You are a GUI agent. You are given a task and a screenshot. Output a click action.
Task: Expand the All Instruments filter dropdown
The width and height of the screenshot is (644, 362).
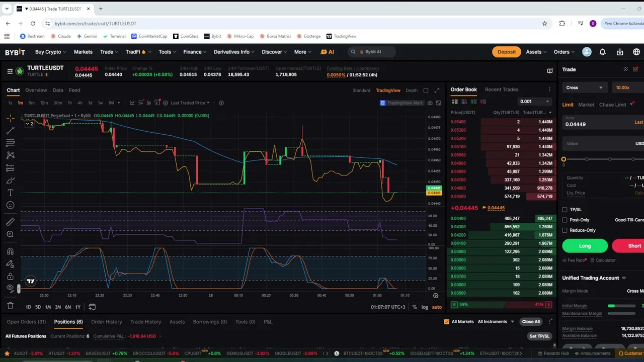(496, 322)
